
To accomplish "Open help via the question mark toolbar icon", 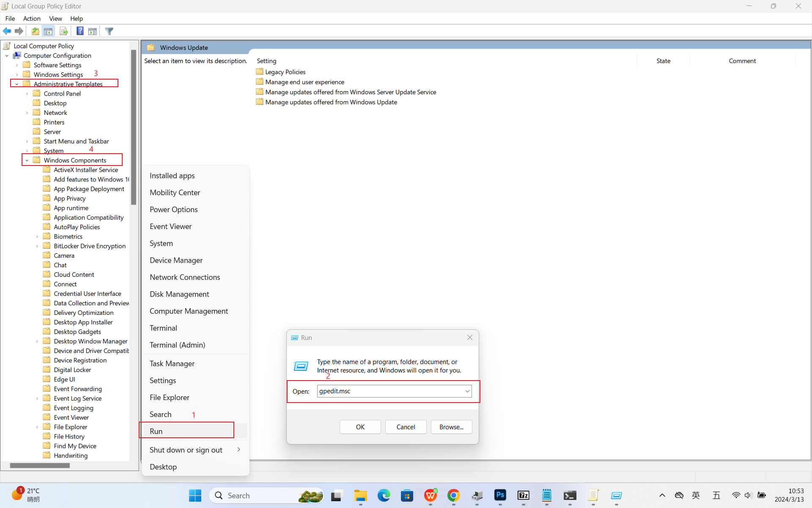I will 80,31.
